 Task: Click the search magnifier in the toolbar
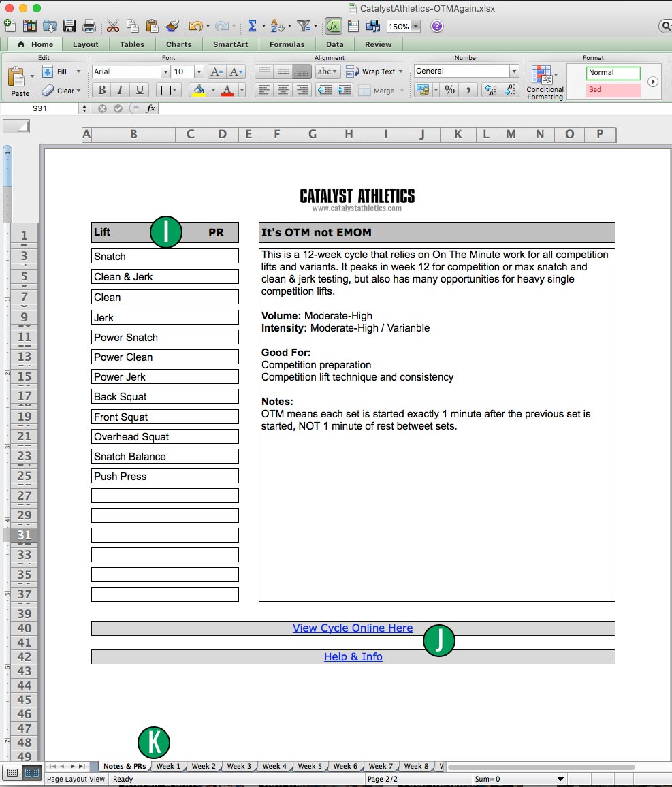click(x=665, y=26)
